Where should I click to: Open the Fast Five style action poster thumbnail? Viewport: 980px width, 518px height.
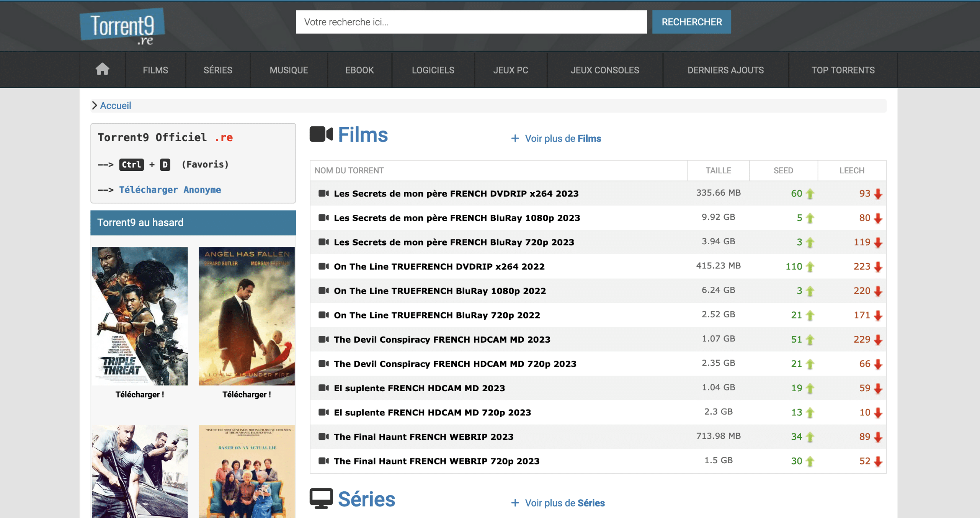(140, 471)
